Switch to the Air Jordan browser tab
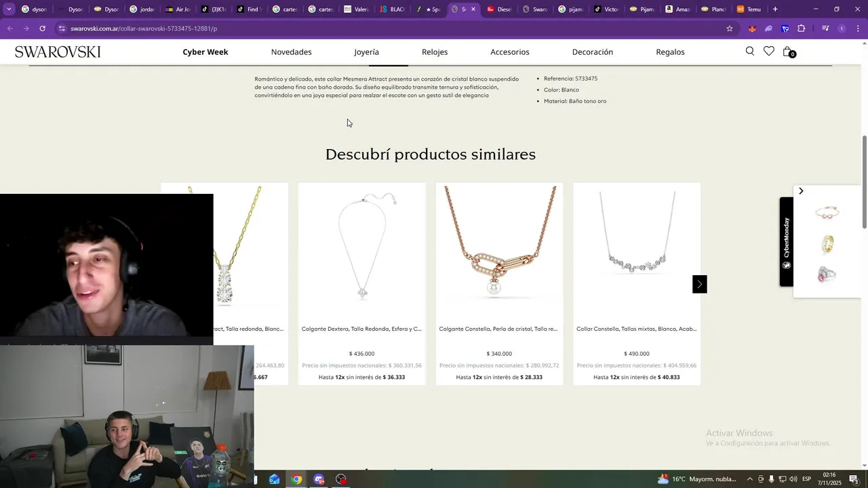Viewport: 868px width, 488px height. pyautogui.click(x=178, y=9)
